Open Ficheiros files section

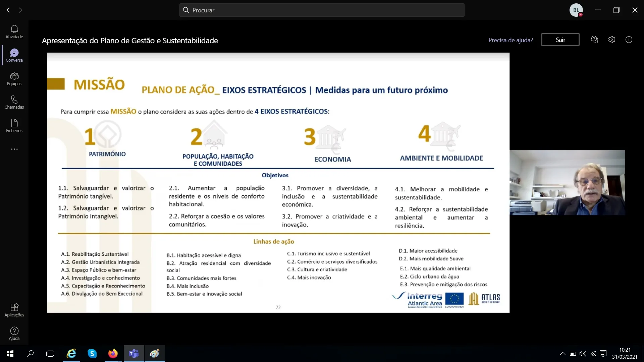coord(14,126)
